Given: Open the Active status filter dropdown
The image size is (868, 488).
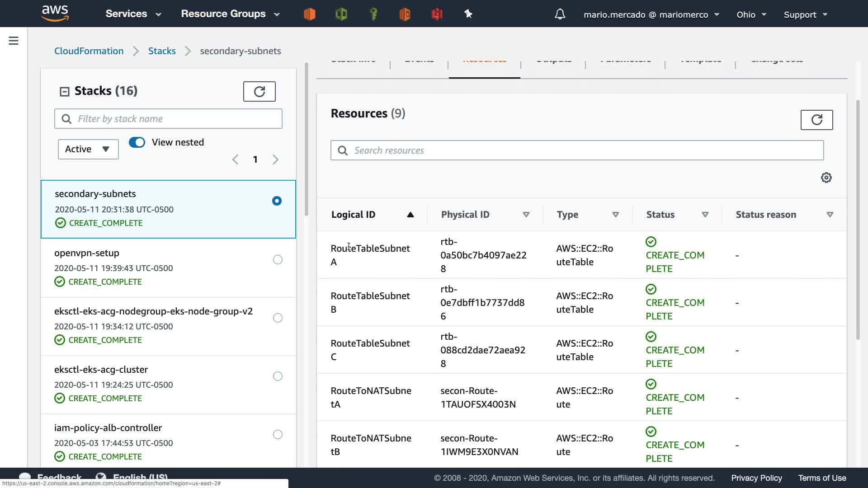Looking at the screenshot, I should pyautogui.click(x=88, y=149).
